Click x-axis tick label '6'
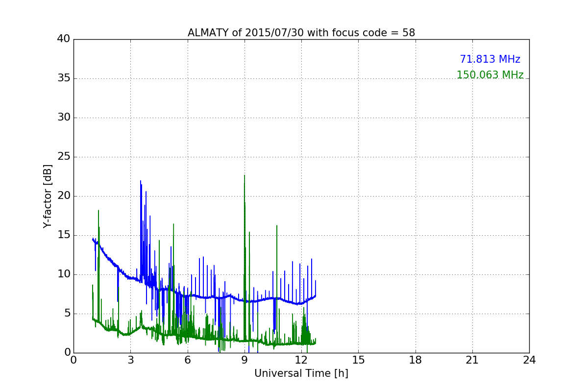Image resolution: width=588 pixels, height=392 pixels. pos(187,360)
